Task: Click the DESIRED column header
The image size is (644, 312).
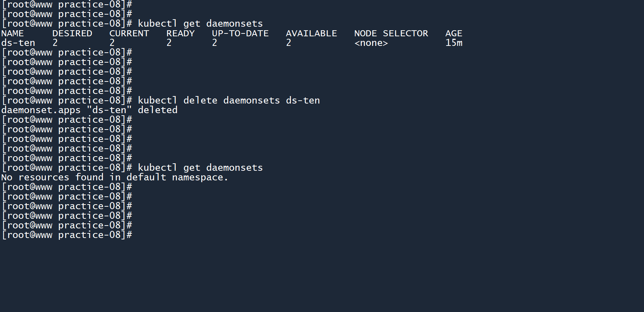Action: pos(72,33)
